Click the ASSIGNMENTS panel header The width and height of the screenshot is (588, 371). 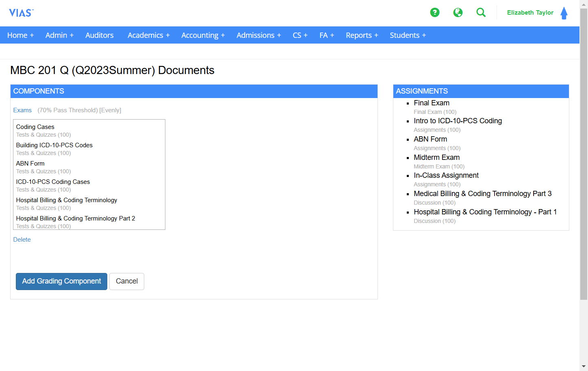tap(481, 91)
